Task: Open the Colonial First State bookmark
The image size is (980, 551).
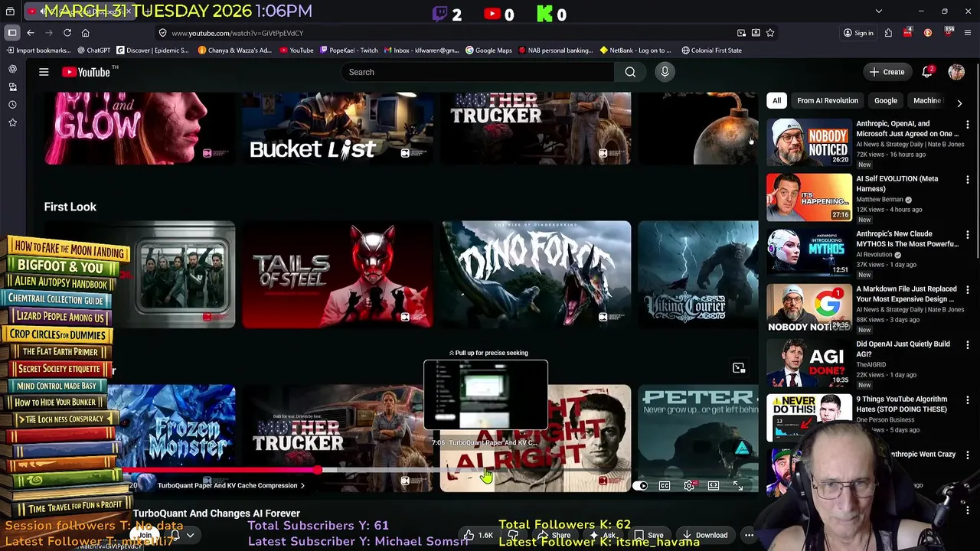Action: [711, 51]
